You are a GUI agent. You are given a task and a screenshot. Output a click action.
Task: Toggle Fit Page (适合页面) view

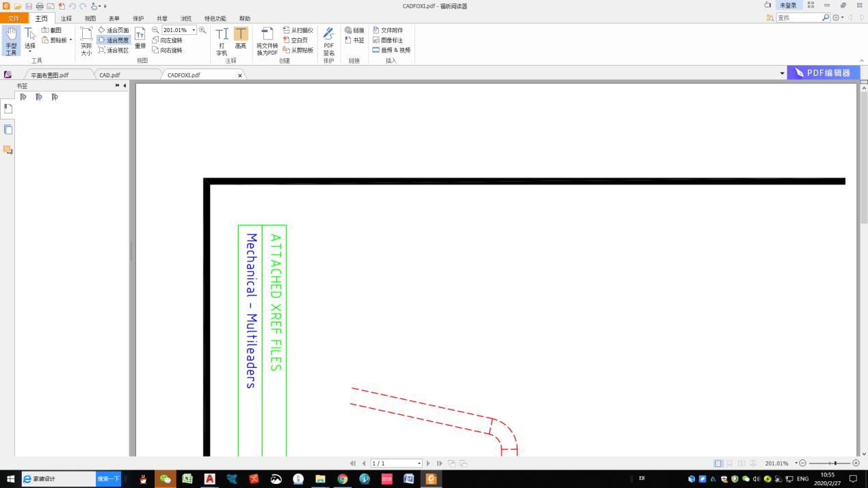pyautogui.click(x=113, y=30)
